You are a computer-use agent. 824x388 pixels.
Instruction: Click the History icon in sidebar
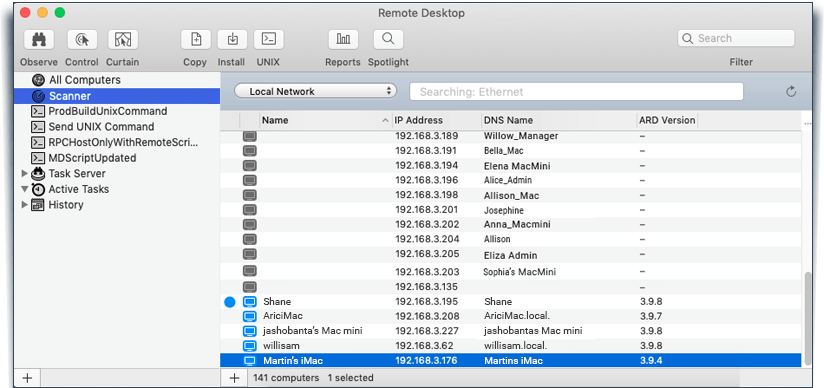(x=38, y=205)
